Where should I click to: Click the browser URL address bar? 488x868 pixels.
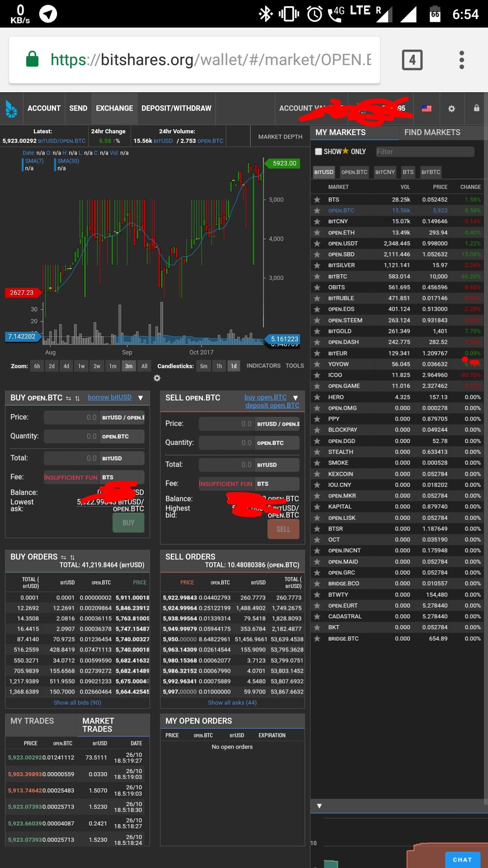[x=194, y=60]
